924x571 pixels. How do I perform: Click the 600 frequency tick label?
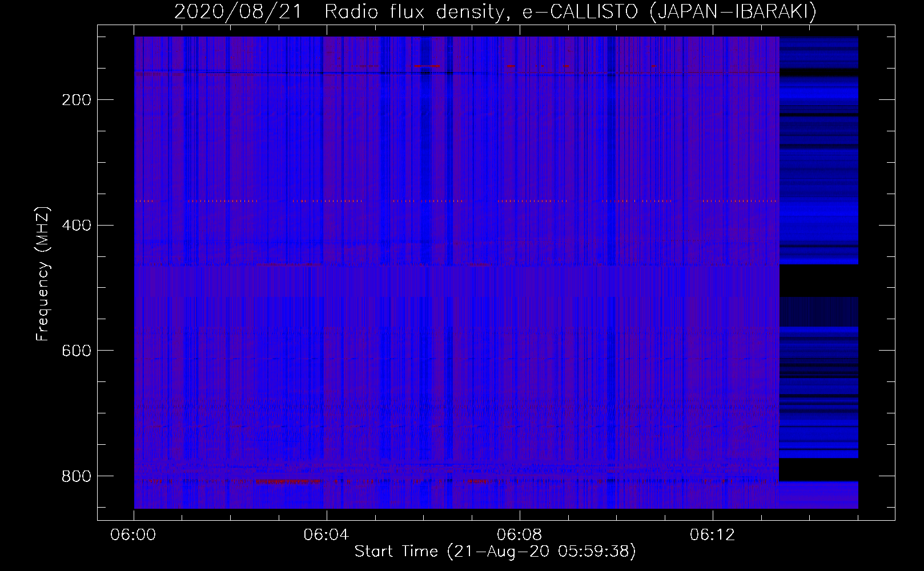[76, 351]
